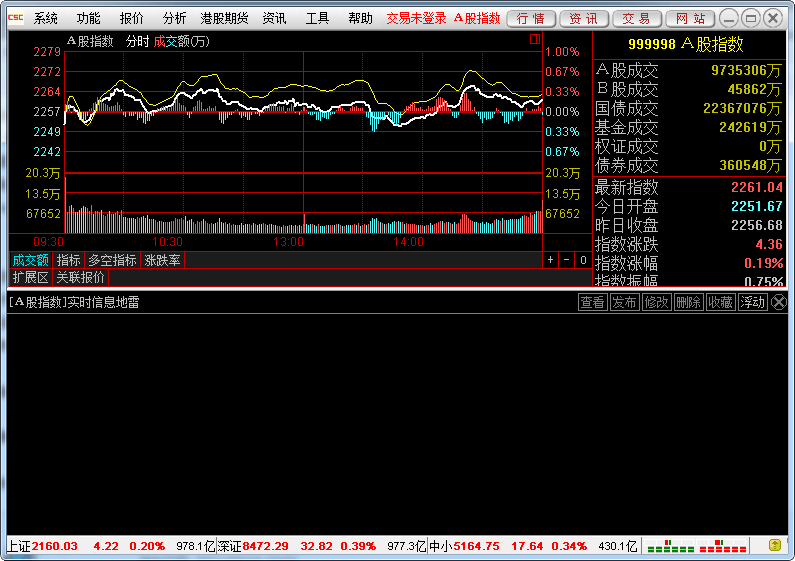This screenshot has height=561, width=795.
Task: Click the 查看 button in info panel
Action: [x=593, y=302]
